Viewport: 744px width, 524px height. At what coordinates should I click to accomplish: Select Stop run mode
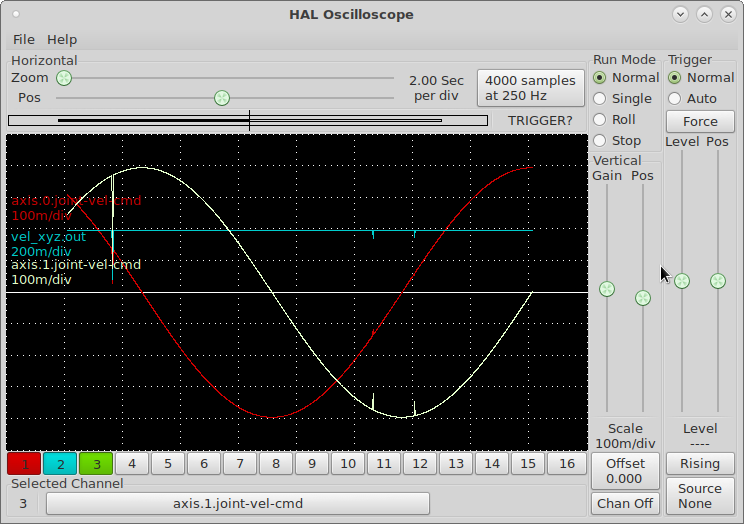pos(617,140)
